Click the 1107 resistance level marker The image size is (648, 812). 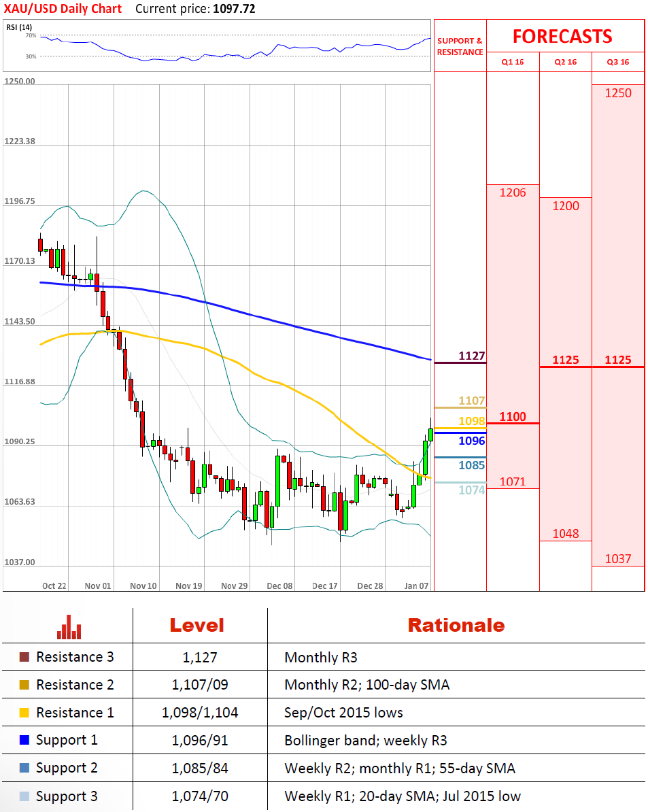471,401
